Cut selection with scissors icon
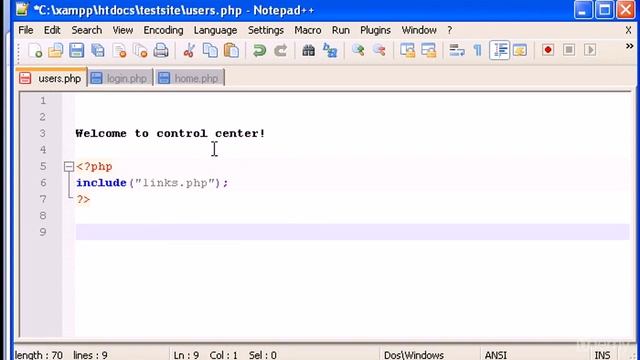The image size is (640, 360). [x=189, y=51]
